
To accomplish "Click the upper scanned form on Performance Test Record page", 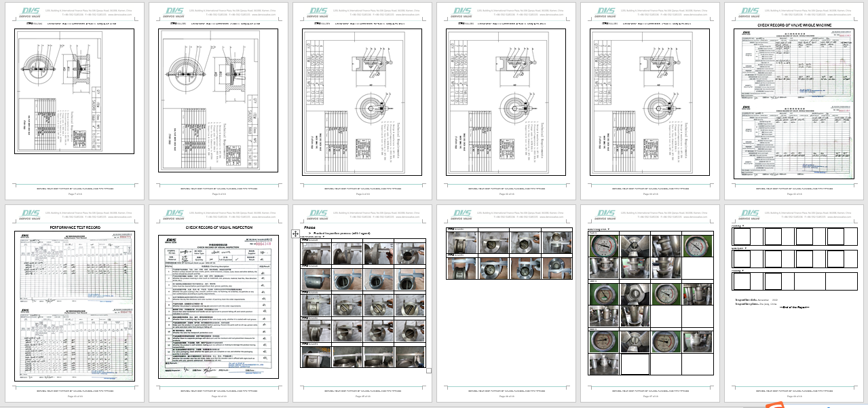I will click(x=75, y=268).
